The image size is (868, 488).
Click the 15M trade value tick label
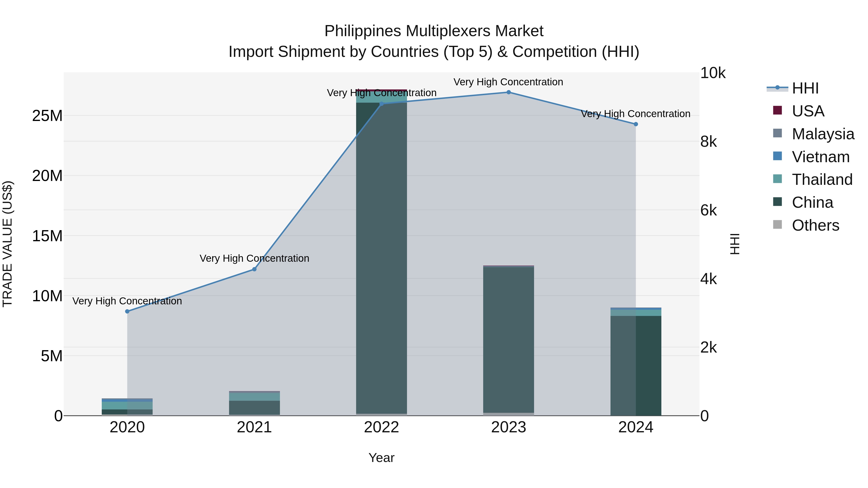(x=47, y=236)
